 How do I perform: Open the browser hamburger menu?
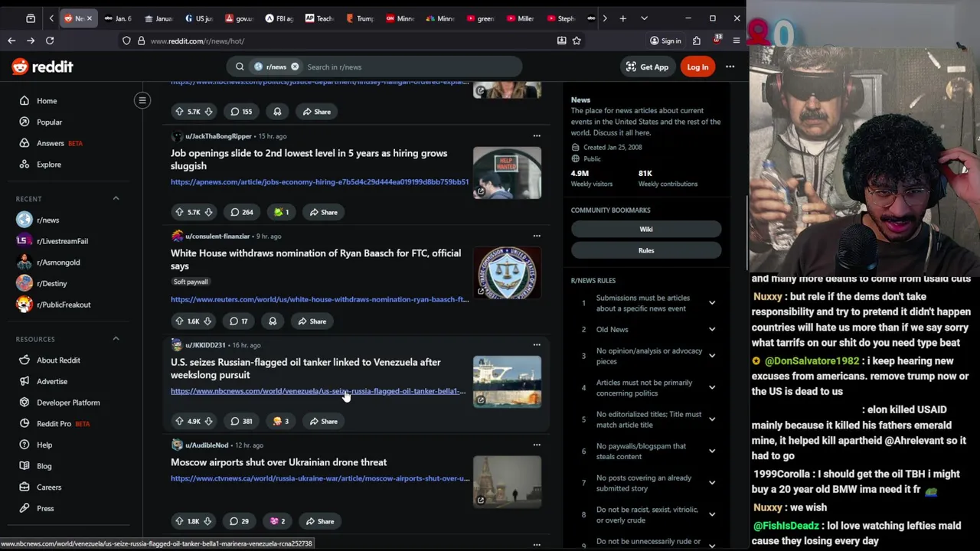[x=736, y=41]
